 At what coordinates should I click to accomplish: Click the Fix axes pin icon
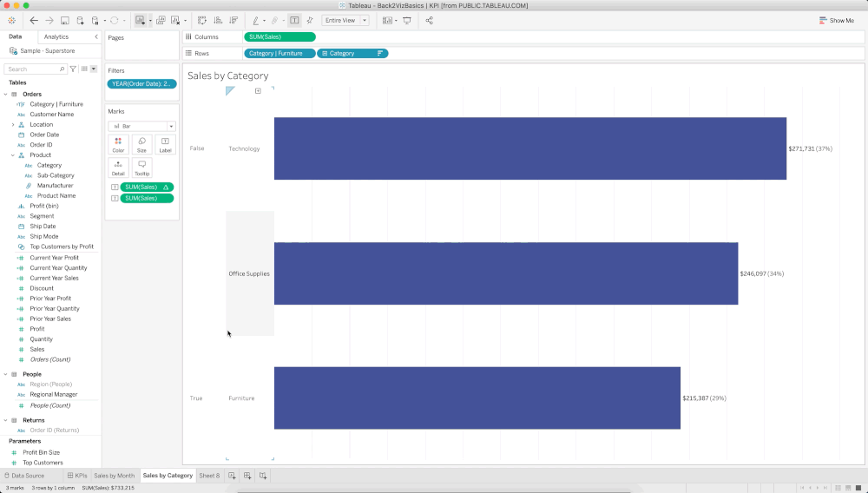[310, 21]
